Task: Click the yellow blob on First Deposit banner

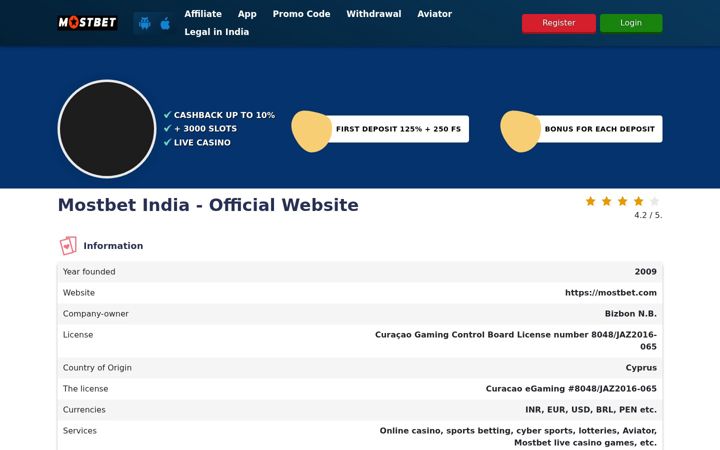Action: 311,131
